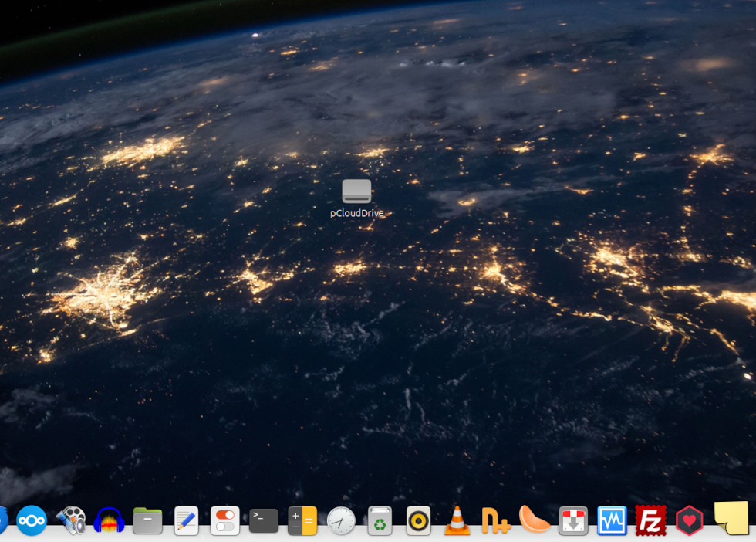The height and width of the screenshot is (542, 756).
Task: Launch the music player with speaker icon
Action: (418, 521)
